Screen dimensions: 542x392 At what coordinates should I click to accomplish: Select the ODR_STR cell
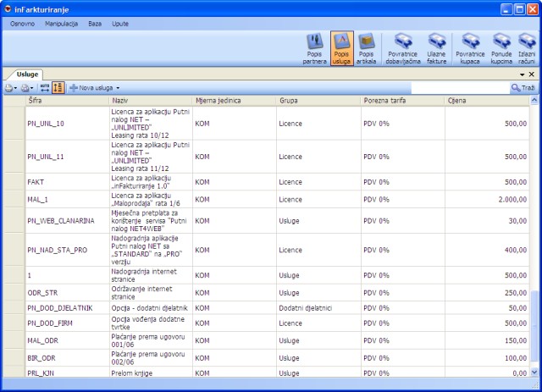coord(67,292)
